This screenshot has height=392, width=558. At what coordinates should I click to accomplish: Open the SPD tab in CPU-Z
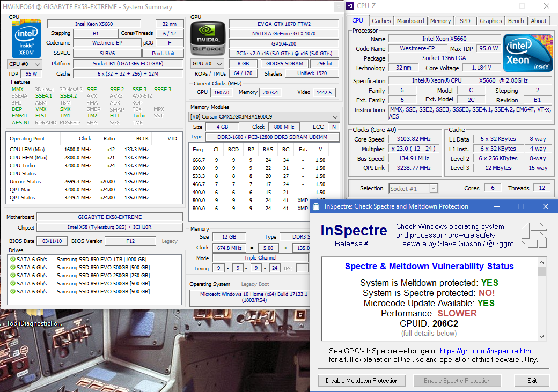coord(465,21)
